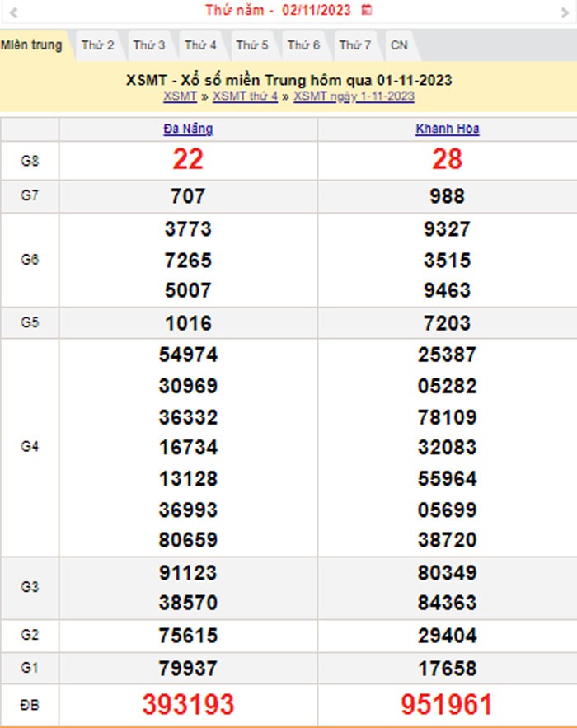Follow the XSMT ngày 1-11-2023 link
Screen dimensions: 577x728
pyautogui.click(x=354, y=96)
